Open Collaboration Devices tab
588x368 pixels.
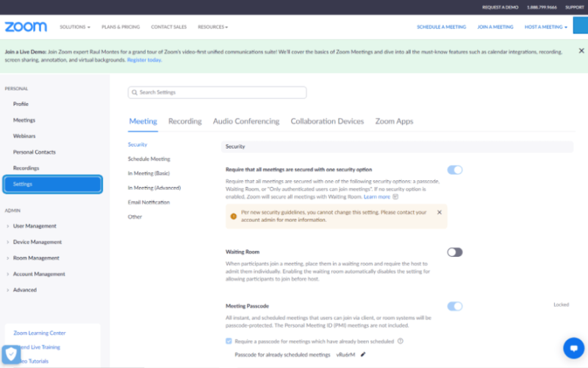click(327, 121)
